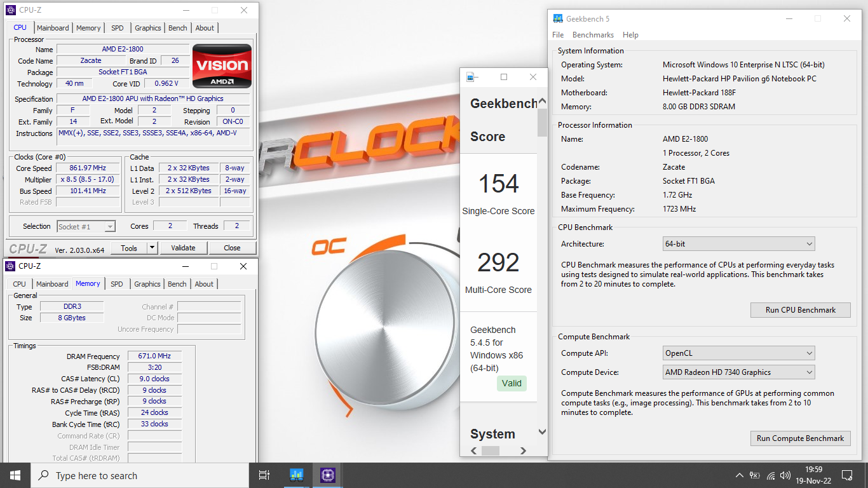This screenshot has width=868, height=488.
Task: Open the Windows Start menu
Action: click(15, 475)
